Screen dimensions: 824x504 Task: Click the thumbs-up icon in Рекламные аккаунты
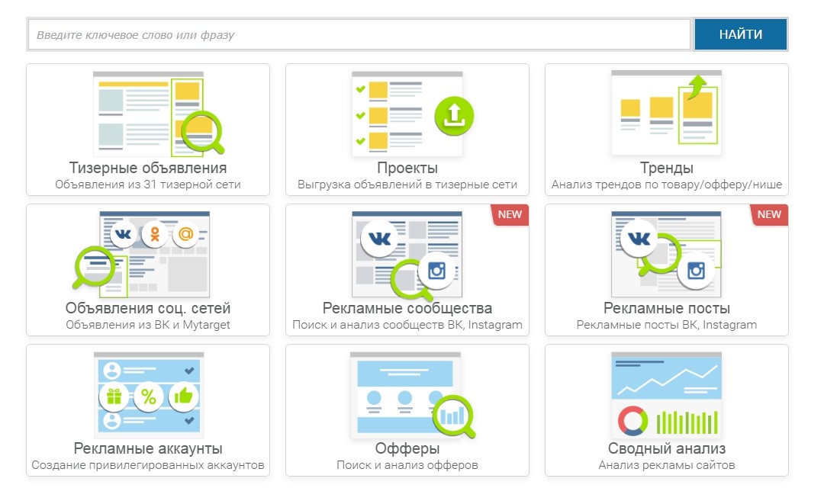[183, 396]
